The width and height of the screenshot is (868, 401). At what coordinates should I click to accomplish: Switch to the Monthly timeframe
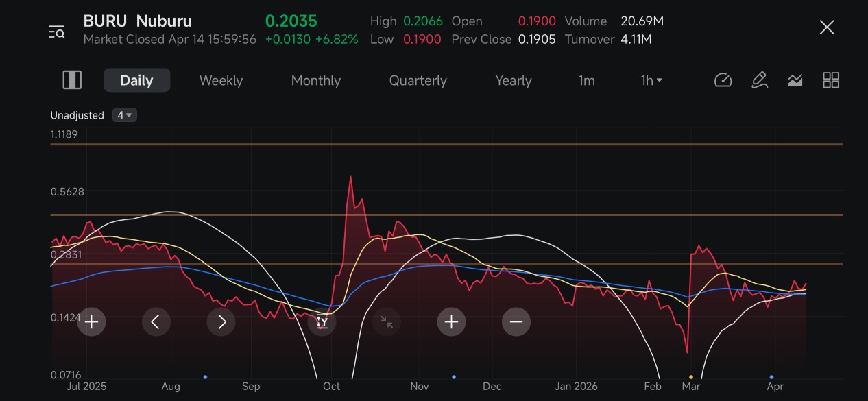pyautogui.click(x=315, y=80)
